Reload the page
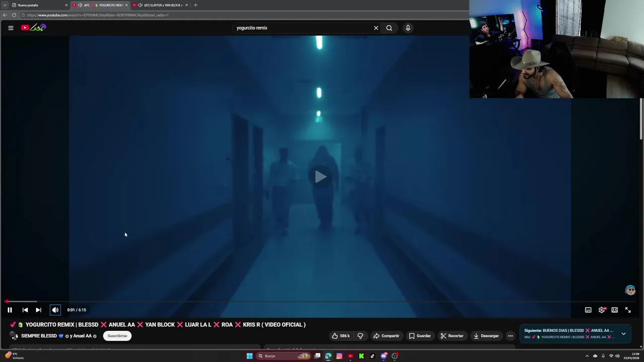The image size is (644, 362). [14, 15]
